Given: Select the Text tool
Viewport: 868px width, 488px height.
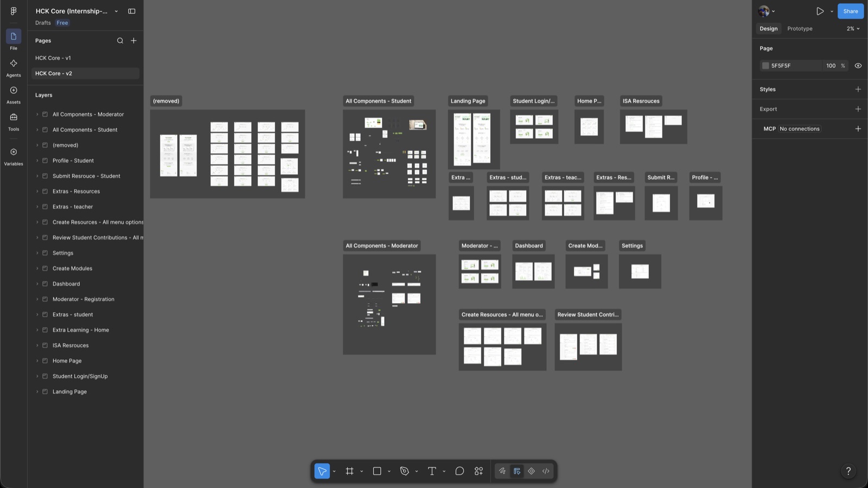Looking at the screenshot, I should pyautogui.click(x=432, y=471).
